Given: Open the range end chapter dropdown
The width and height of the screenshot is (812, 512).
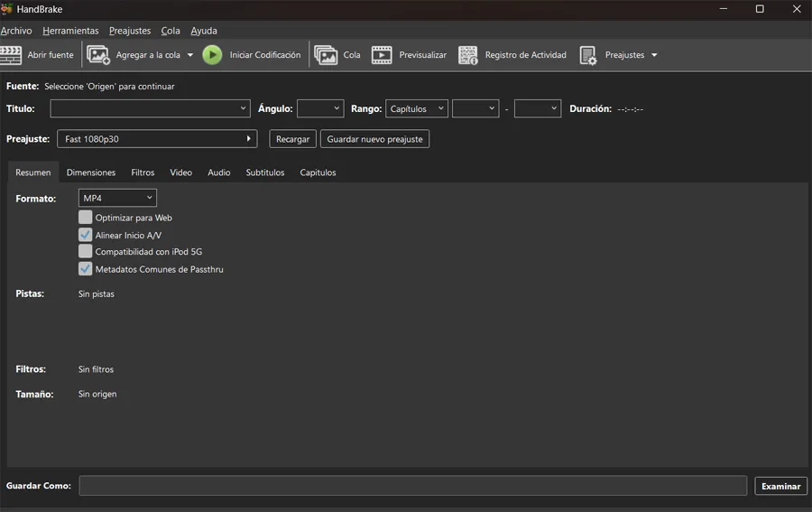Looking at the screenshot, I should [538, 108].
